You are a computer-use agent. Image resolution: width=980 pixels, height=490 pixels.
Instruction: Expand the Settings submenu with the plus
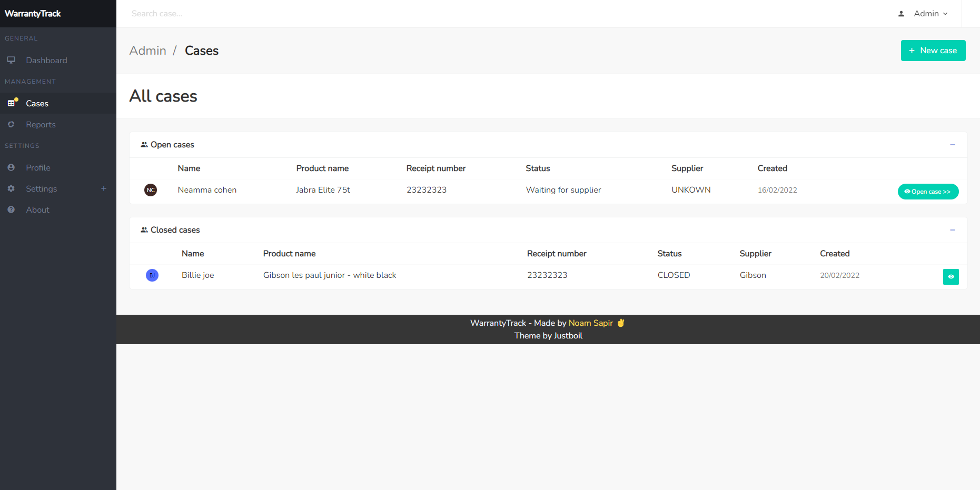coord(104,188)
